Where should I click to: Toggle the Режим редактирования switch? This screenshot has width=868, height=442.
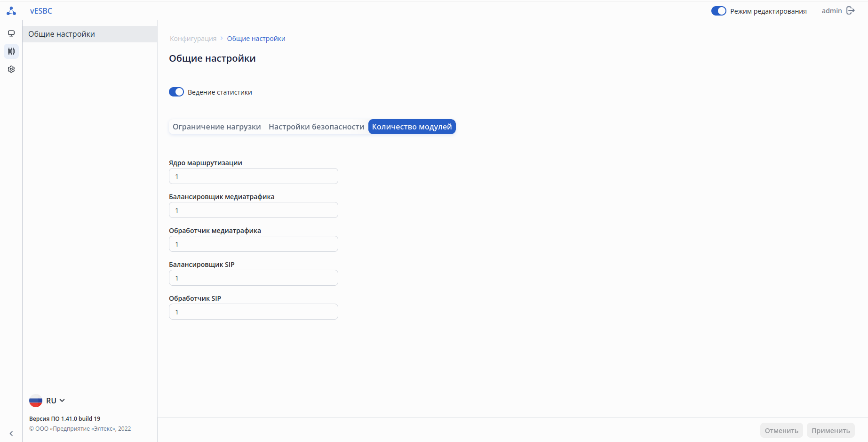[x=719, y=11]
